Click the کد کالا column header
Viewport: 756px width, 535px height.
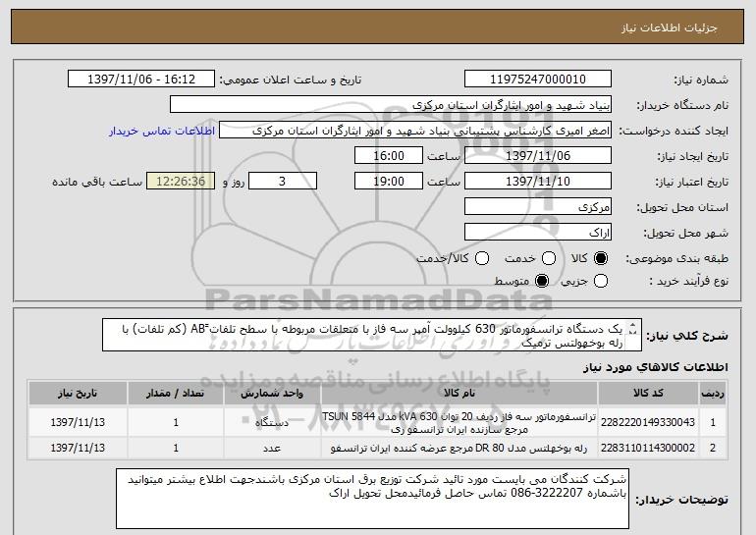[648, 394]
